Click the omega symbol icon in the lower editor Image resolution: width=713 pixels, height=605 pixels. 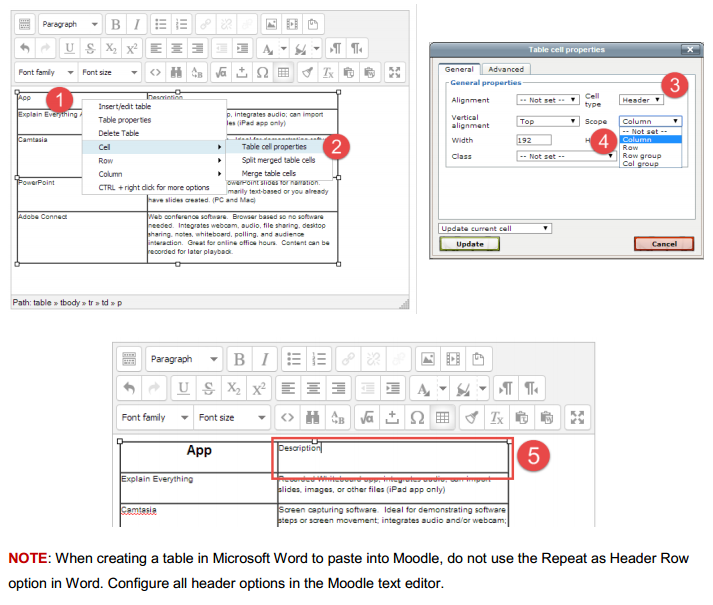tap(417, 417)
